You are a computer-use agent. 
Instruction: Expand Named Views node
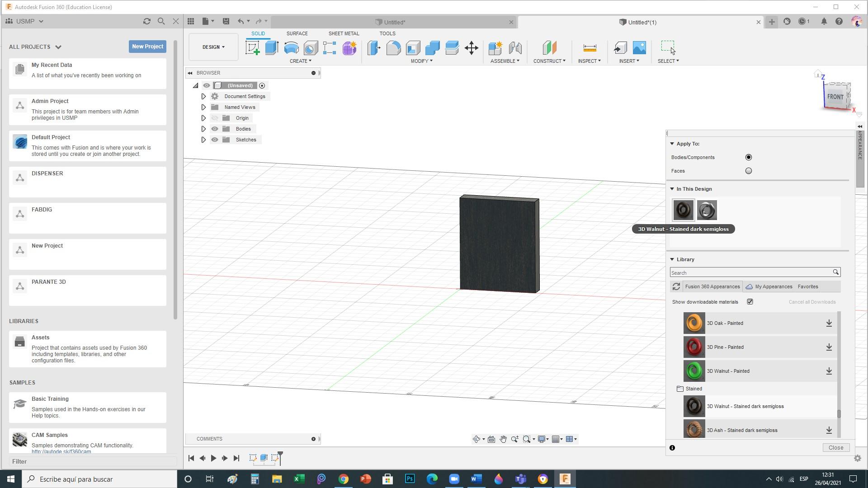[x=203, y=107]
